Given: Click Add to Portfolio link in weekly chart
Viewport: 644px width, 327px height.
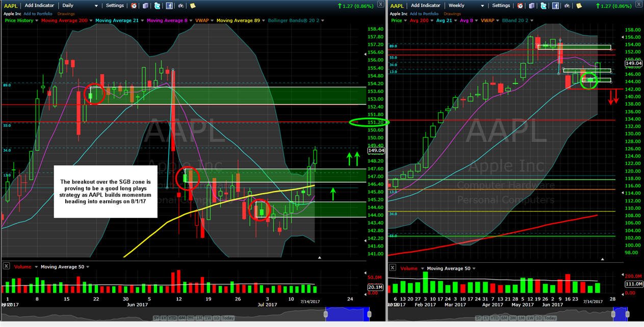Looking at the screenshot, I should 425,14.
